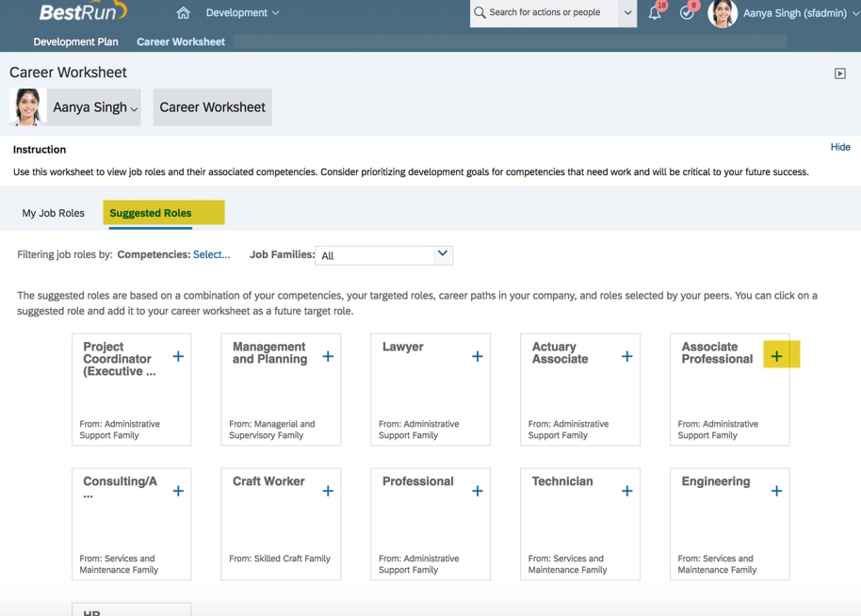Open the search scope dropdown arrow
This screenshot has width=861, height=616.
[x=627, y=13]
